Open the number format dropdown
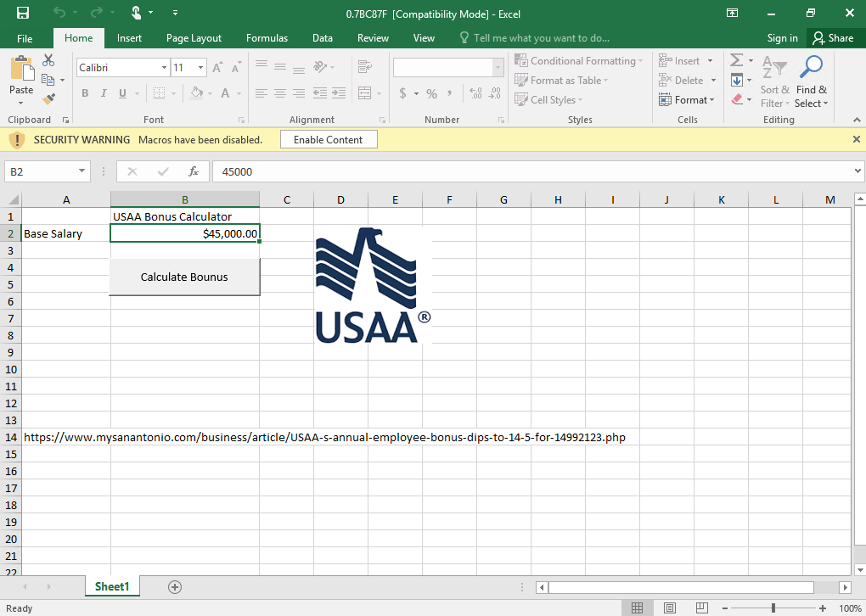Screen dimensions: 866x616 pos(498,67)
